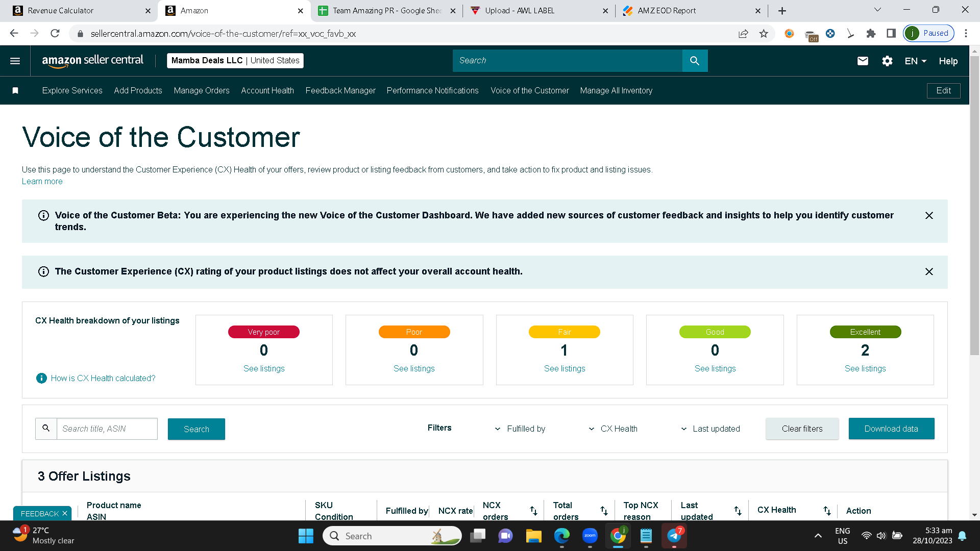
Task: Open File Explorer from the taskbar
Action: pos(533,536)
